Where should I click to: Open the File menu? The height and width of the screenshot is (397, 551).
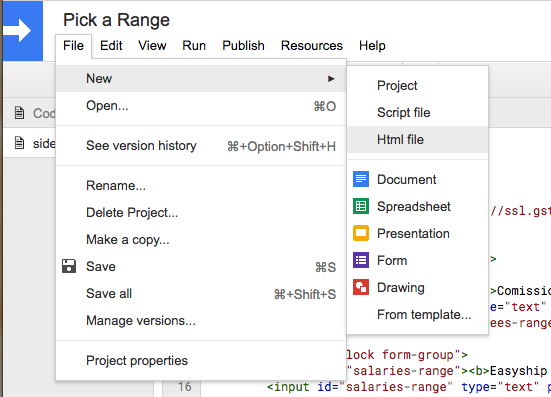click(x=73, y=46)
